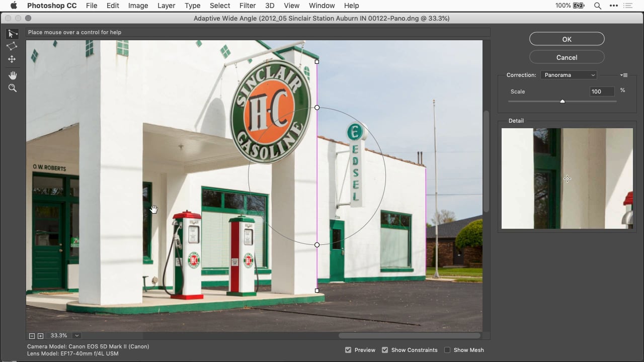Open the View menu

click(x=292, y=6)
